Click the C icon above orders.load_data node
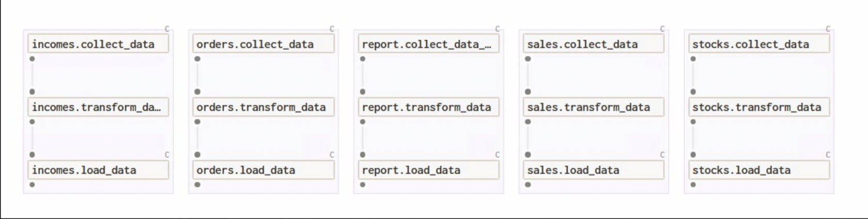868x219 pixels. pos(332,155)
